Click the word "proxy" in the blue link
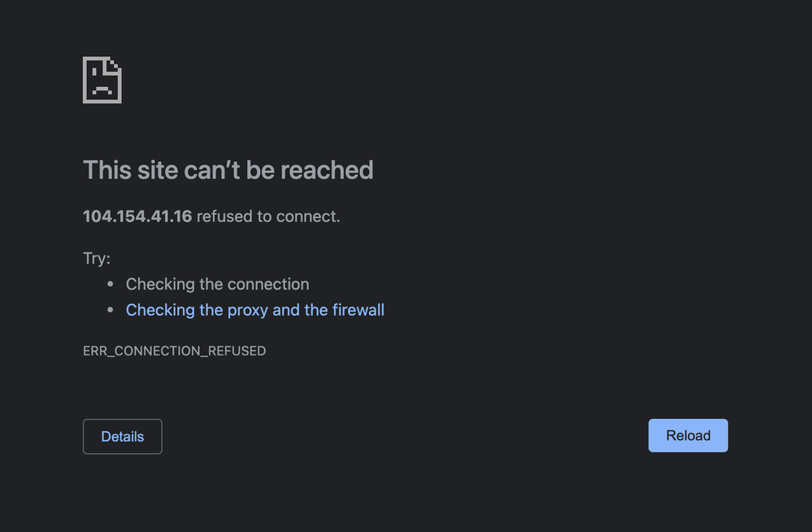The height and width of the screenshot is (532, 812). (248, 310)
